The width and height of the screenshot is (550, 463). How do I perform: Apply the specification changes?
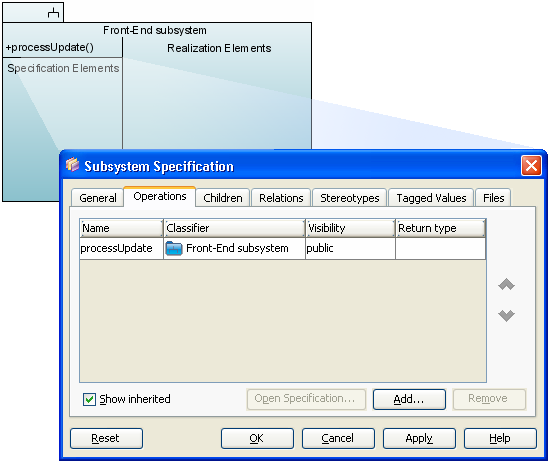[419, 438]
